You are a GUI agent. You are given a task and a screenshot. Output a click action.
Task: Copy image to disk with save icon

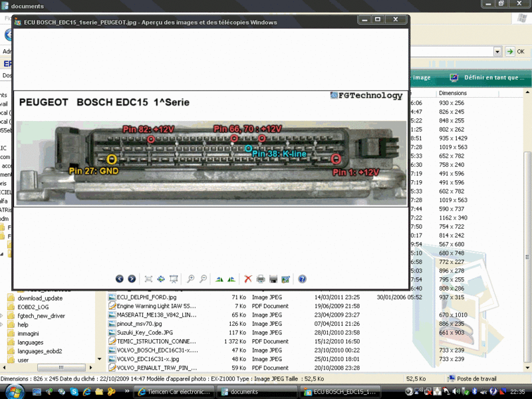click(x=273, y=279)
